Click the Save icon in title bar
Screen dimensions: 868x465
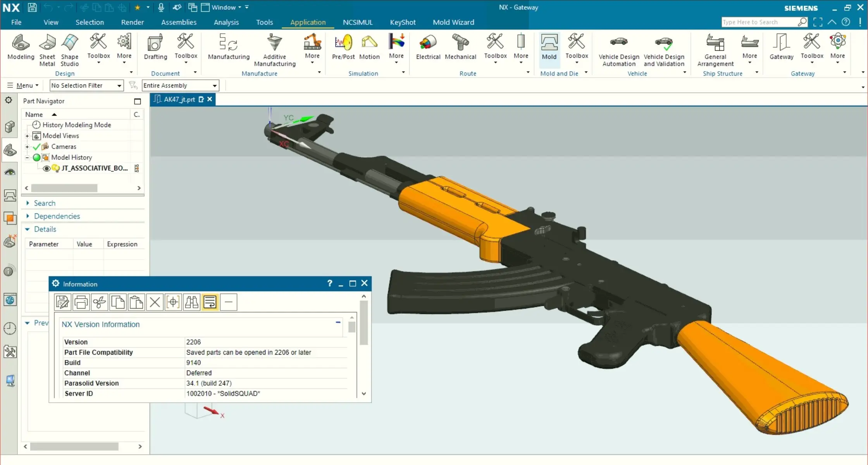(x=32, y=7)
